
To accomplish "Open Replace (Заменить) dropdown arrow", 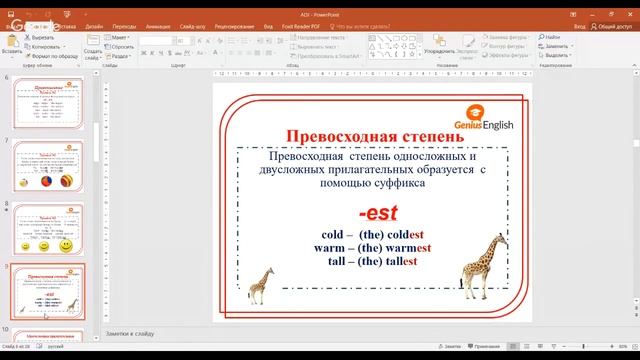I will click(x=572, y=46).
